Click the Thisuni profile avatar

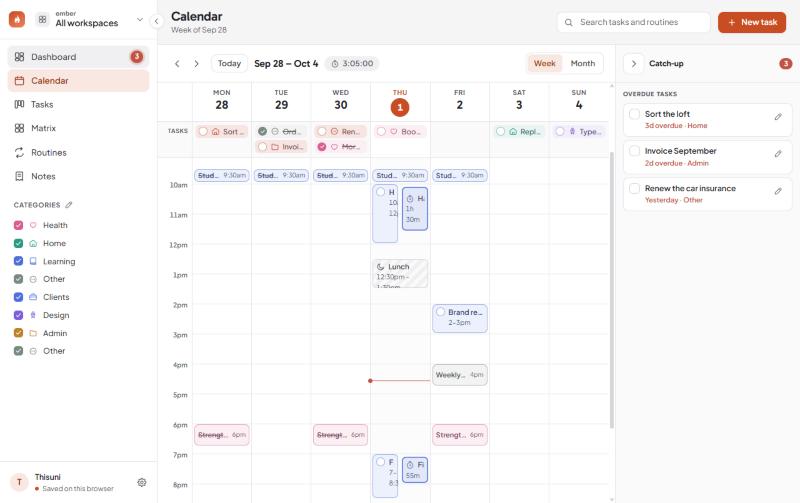19,482
